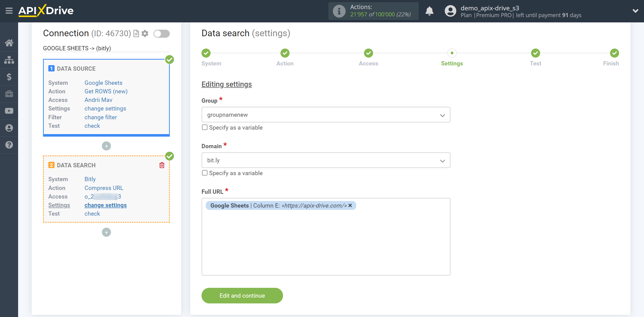The image size is (644, 317).
Task: Expand the account dropdown chevron
Action: click(x=635, y=11)
